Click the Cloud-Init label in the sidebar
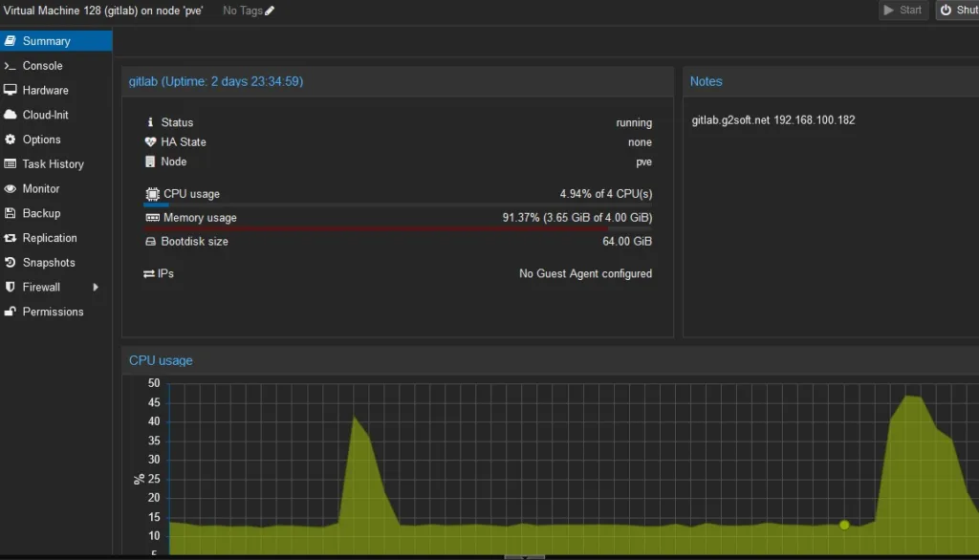Image resolution: width=979 pixels, height=560 pixels. pos(46,115)
